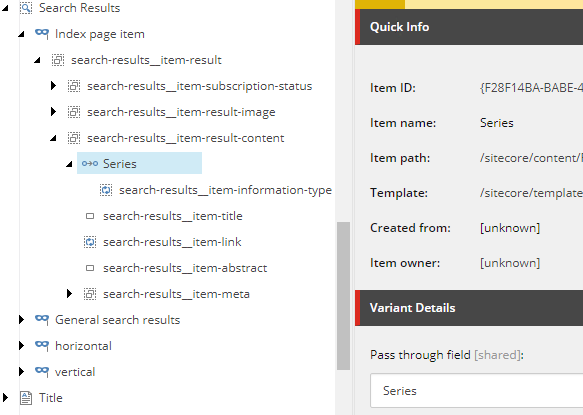Screen dimensions: 583x415
Task: Select the search-results__item-result section
Action: pos(146,60)
